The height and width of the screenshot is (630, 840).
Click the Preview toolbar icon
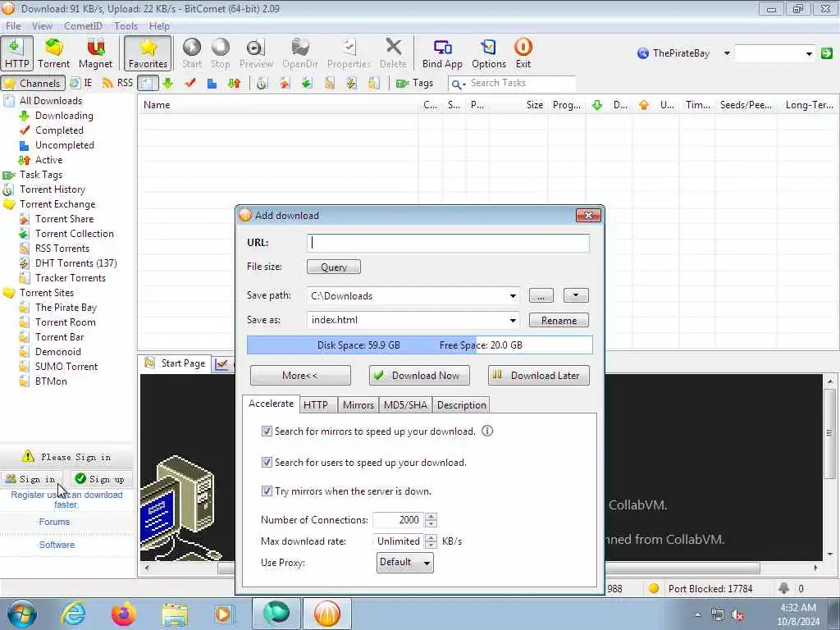pyautogui.click(x=256, y=53)
